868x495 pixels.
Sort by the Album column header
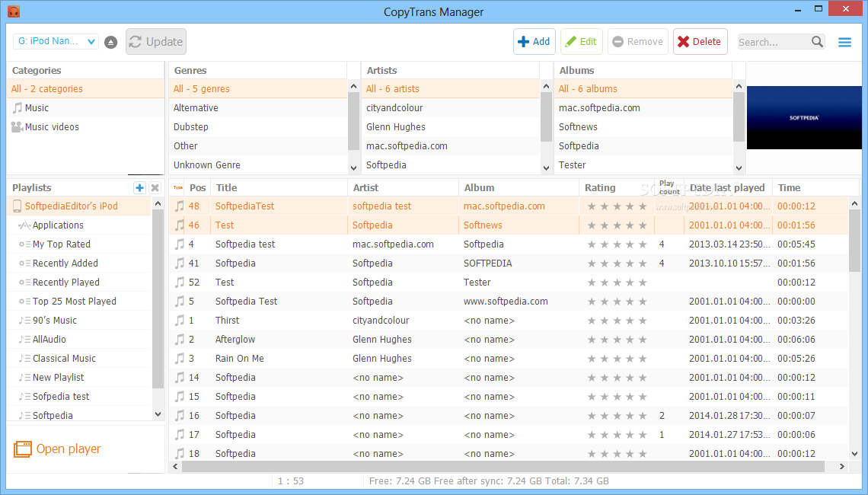(x=519, y=187)
